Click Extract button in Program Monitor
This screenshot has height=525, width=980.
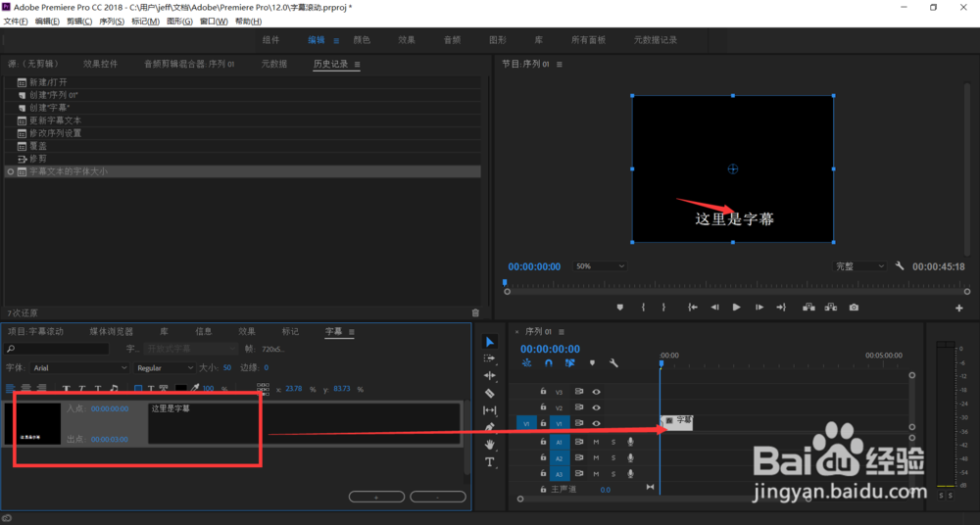pyautogui.click(x=831, y=308)
